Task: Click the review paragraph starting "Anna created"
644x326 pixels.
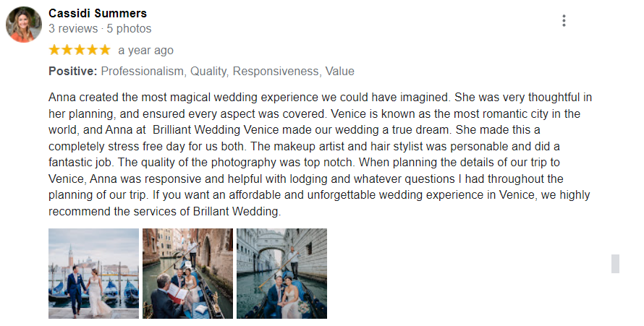Action: point(318,155)
